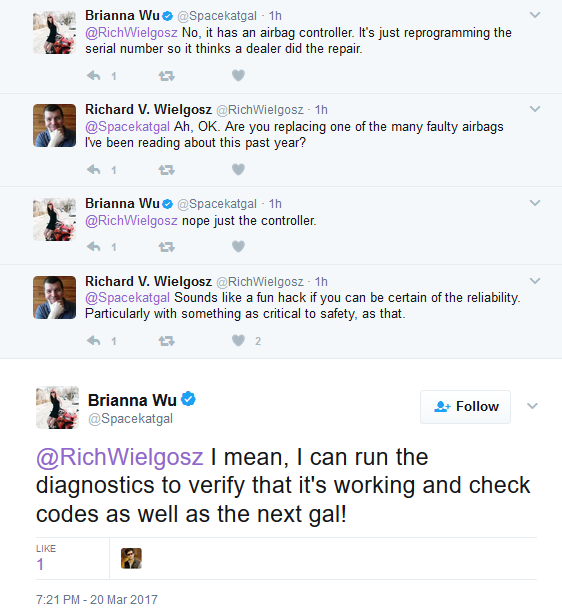Open the @RichWielgosz mention in main tweet
The height and width of the screenshot is (615, 562).
(x=120, y=457)
